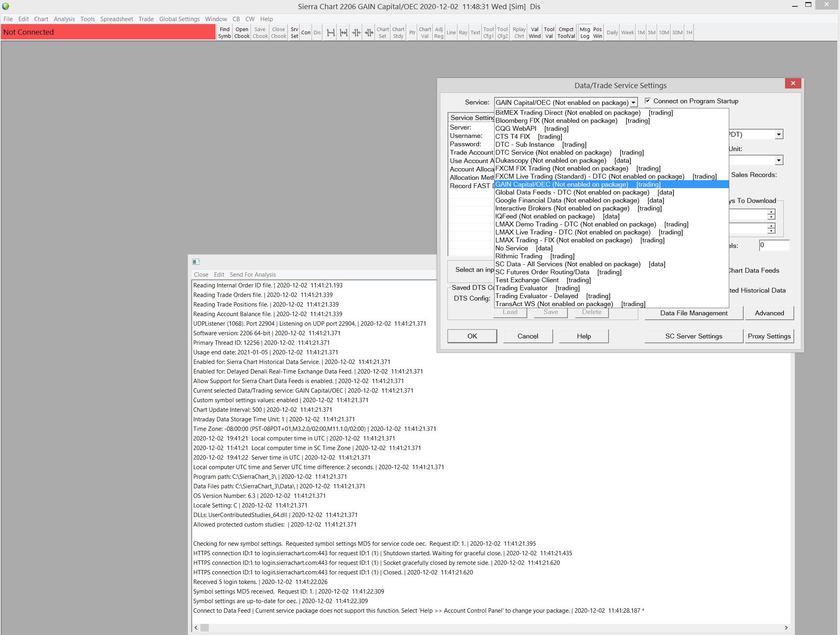Toggle Connect on Program Startup checkbox
Image resolution: width=840 pixels, height=635 pixels.
pyautogui.click(x=648, y=101)
